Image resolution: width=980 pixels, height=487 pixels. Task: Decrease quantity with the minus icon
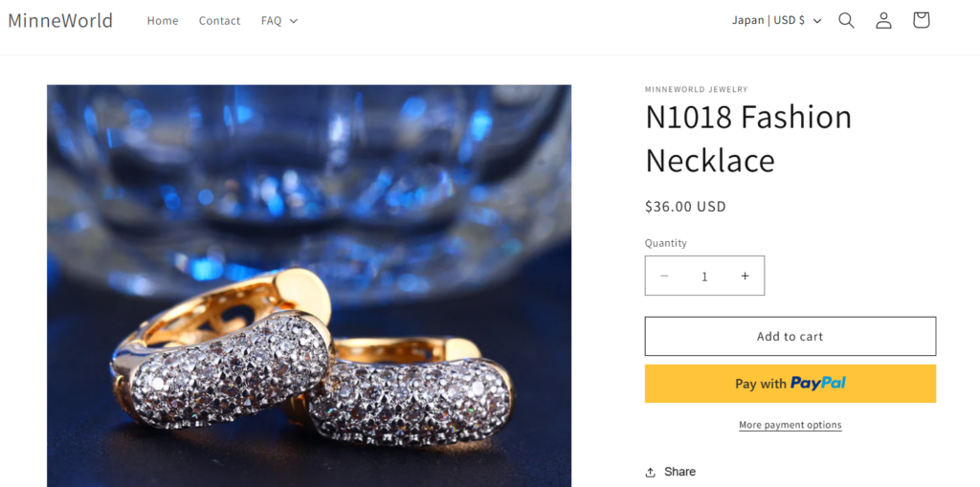coord(664,276)
